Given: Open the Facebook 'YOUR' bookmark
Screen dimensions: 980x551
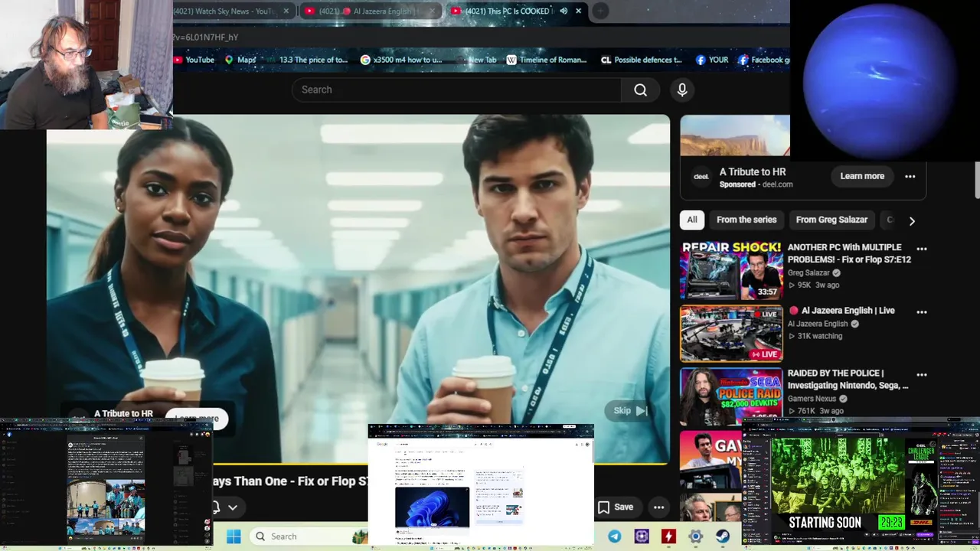Looking at the screenshot, I should click(x=712, y=60).
